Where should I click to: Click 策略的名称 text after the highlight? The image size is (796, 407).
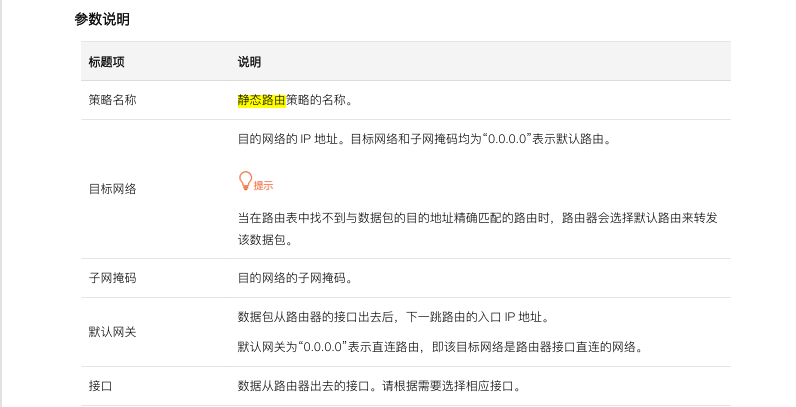[318, 100]
